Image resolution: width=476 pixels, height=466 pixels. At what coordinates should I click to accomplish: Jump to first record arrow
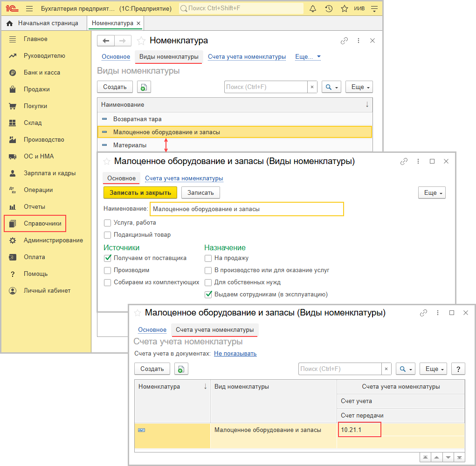tap(426, 457)
